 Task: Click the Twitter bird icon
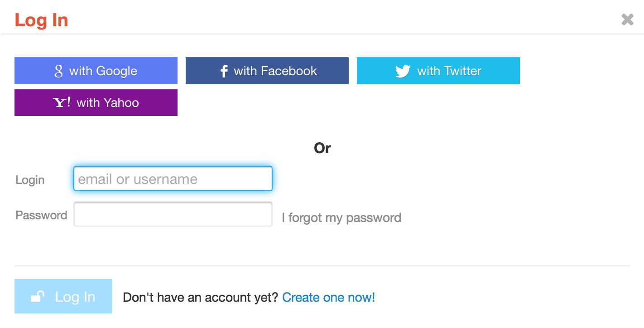(403, 71)
